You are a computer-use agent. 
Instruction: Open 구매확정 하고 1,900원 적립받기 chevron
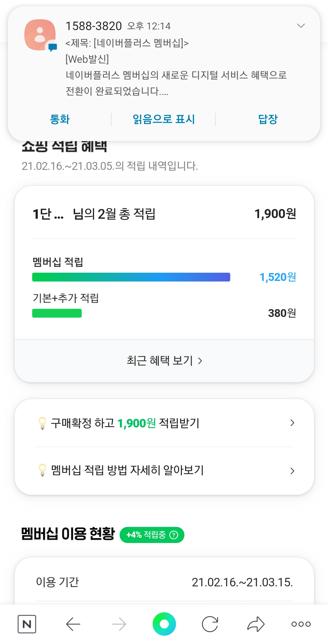tap(292, 423)
